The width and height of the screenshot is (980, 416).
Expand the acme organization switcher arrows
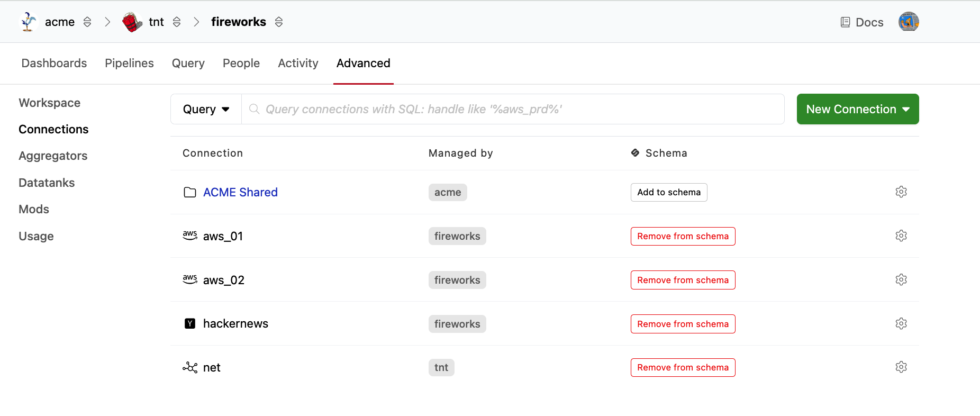[87, 22]
